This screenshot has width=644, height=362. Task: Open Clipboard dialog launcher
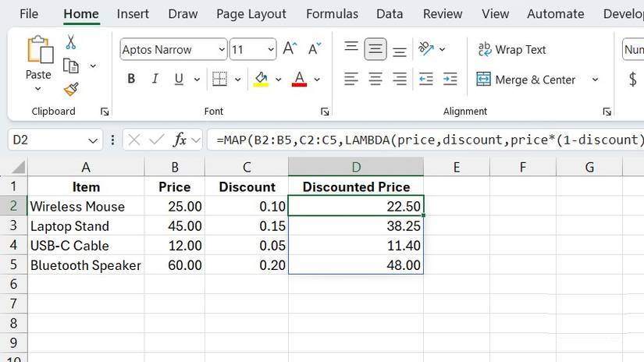click(105, 112)
